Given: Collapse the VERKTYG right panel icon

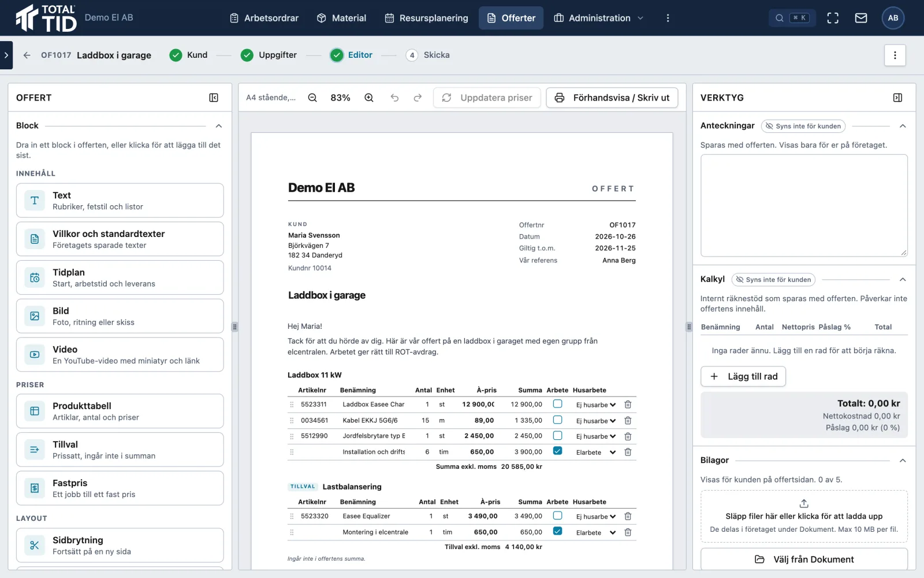Looking at the screenshot, I should coord(897,98).
